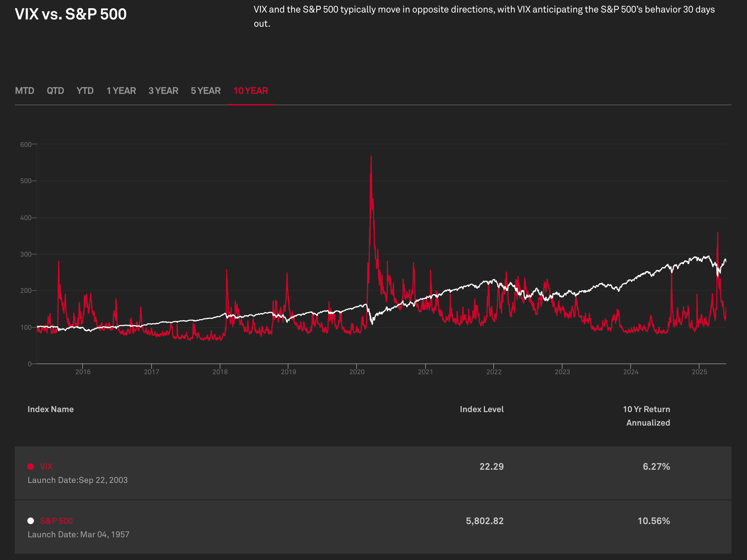The width and height of the screenshot is (747, 560).
Task: Select the QTD time range tab
Action: click(55, 91)
